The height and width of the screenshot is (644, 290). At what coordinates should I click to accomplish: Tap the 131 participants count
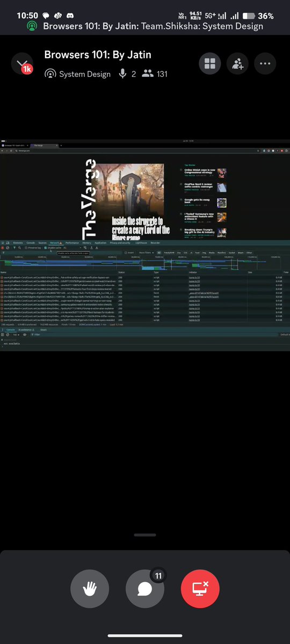pyautogui.click(x=155, y=74)
